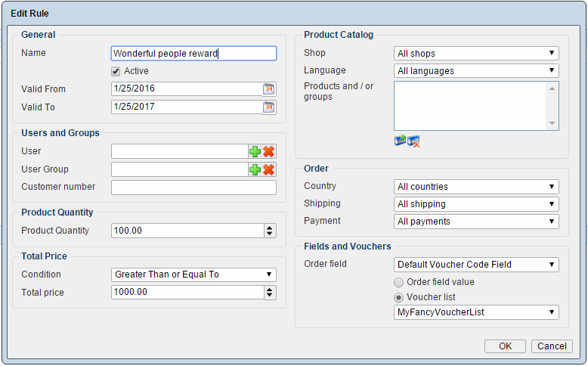The image size is (588, 366).
Task: Click the add products icon
Action: point(400,141)
